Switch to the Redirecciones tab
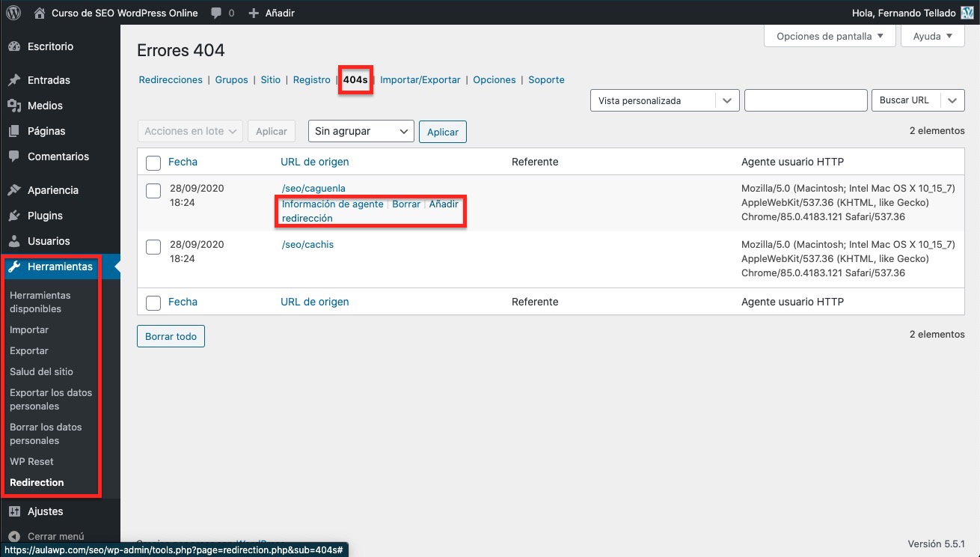This screenshot has width=980, height=557. click(x=171, y=80)
